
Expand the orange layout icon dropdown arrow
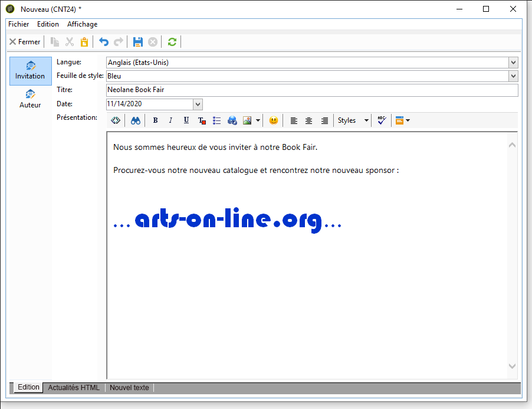tap(408, 120)
